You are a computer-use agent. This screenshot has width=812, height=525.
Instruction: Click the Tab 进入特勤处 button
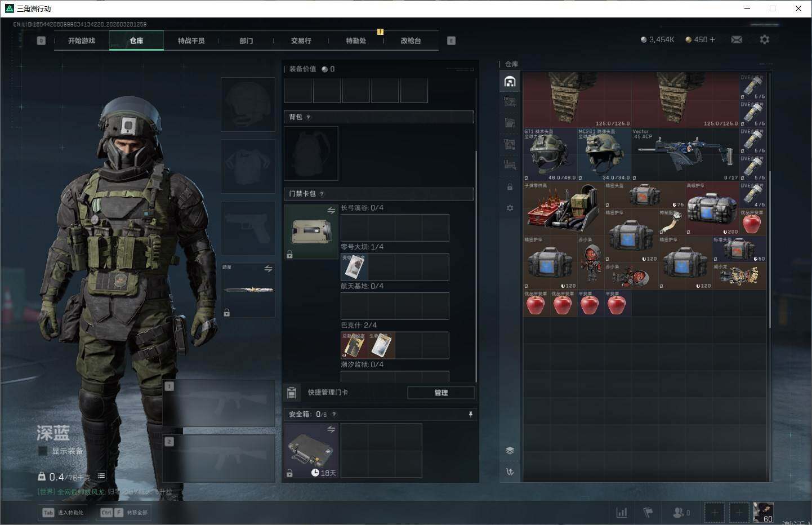point(63,513)
